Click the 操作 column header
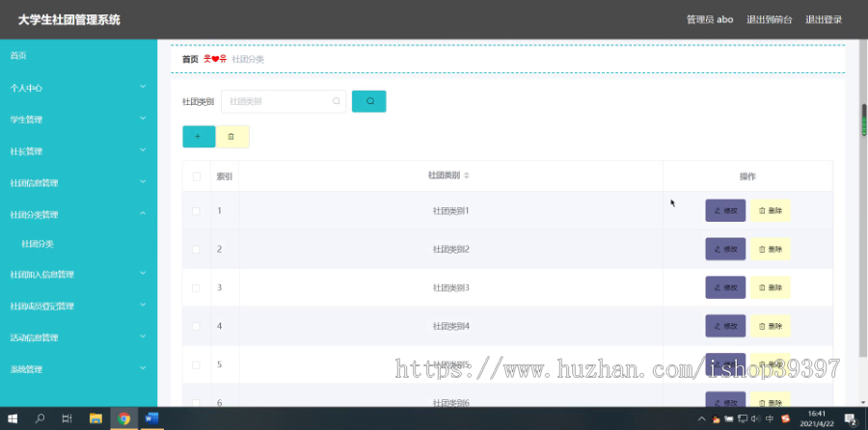 coord(747,176)
